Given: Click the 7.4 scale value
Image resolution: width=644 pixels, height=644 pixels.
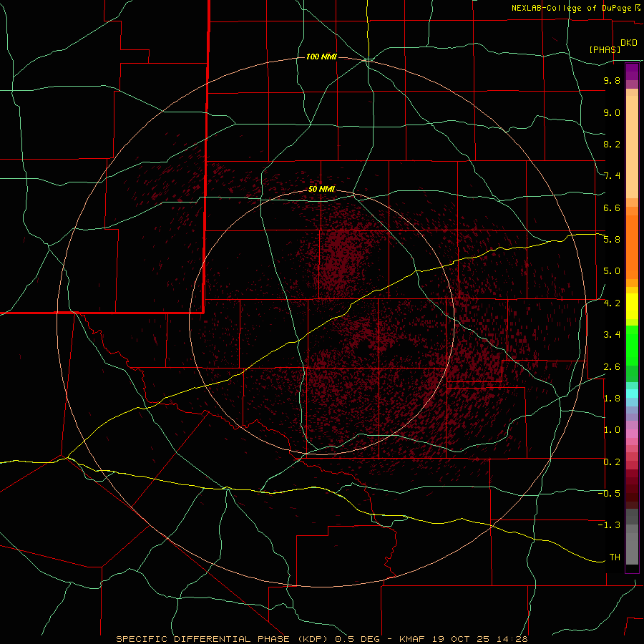Looking at the screenshot, I should [x=612, y=176].
